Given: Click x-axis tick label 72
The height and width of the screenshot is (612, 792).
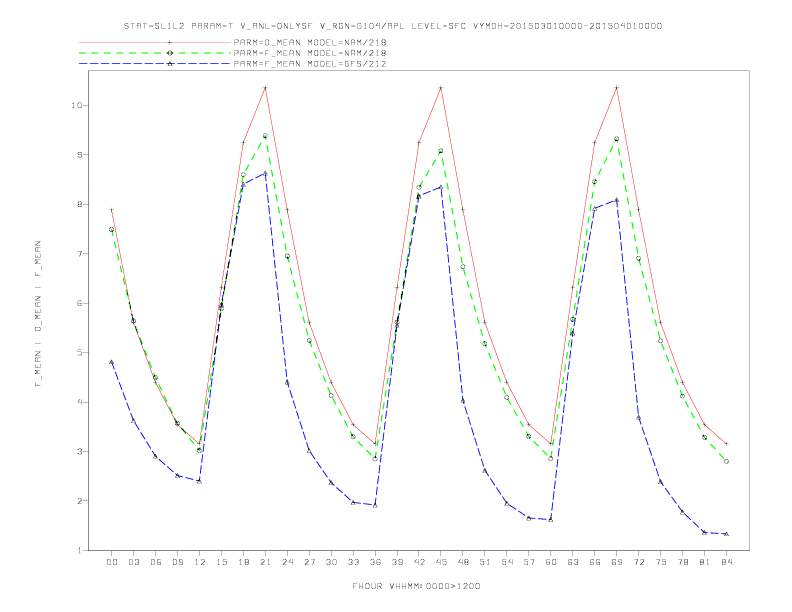Looking at the screenshot, I should click(639, 562).
